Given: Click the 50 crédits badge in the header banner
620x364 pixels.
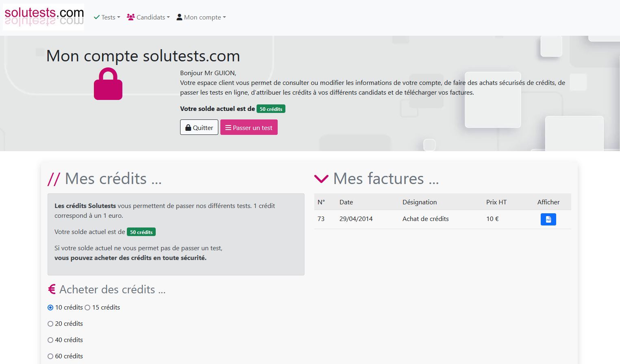Looking at the screenshot, I should (x=271, y=109).
